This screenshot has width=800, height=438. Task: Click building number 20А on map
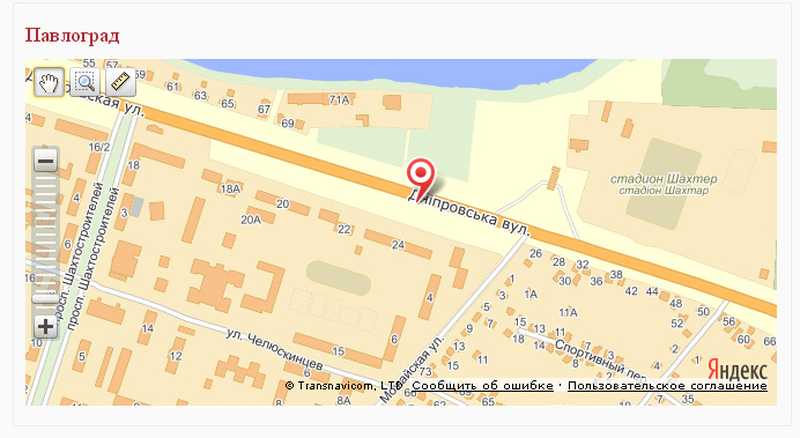click(251, 220)
